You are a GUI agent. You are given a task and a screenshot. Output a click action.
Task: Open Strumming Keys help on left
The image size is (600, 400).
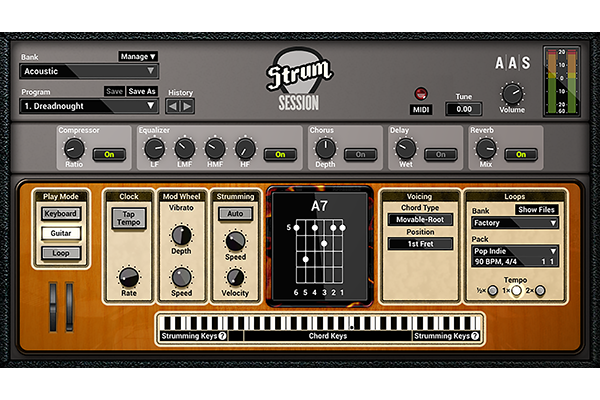pyautogui.click(x=222, y=336)
